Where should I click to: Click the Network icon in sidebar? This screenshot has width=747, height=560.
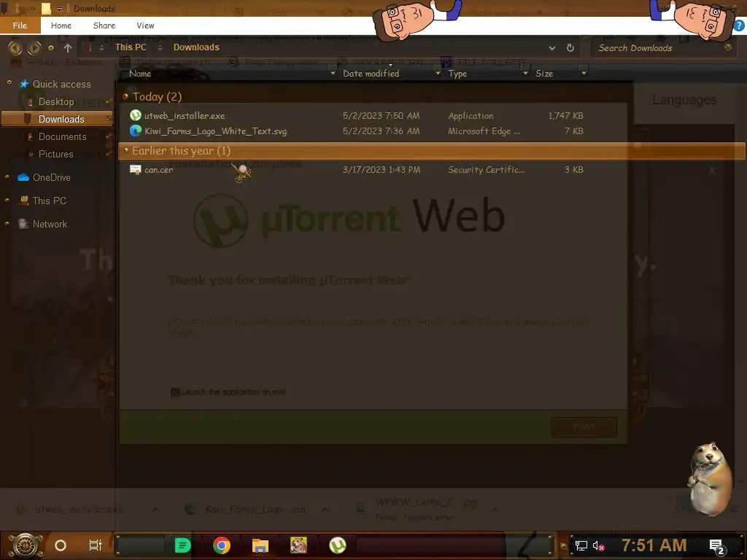coord(23,224)
